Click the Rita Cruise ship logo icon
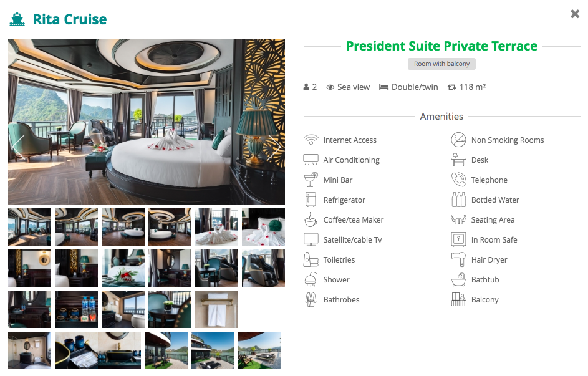 coord(17,19)
